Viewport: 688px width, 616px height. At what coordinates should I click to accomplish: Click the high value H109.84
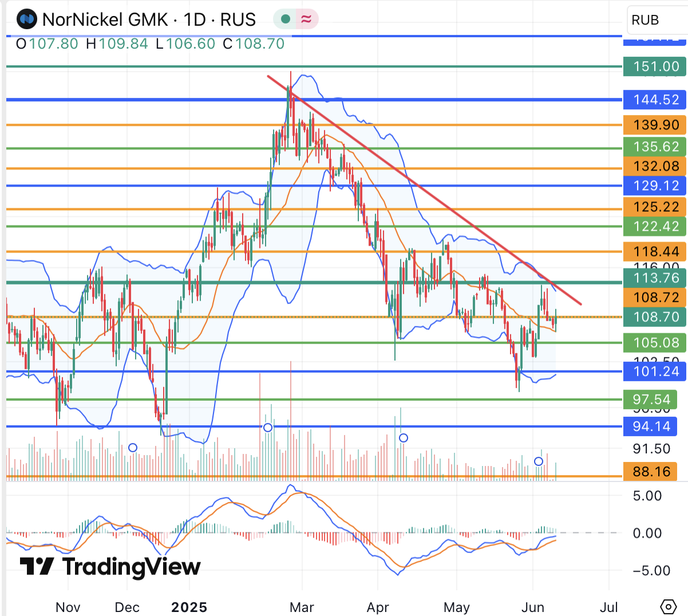coord(117,44)
